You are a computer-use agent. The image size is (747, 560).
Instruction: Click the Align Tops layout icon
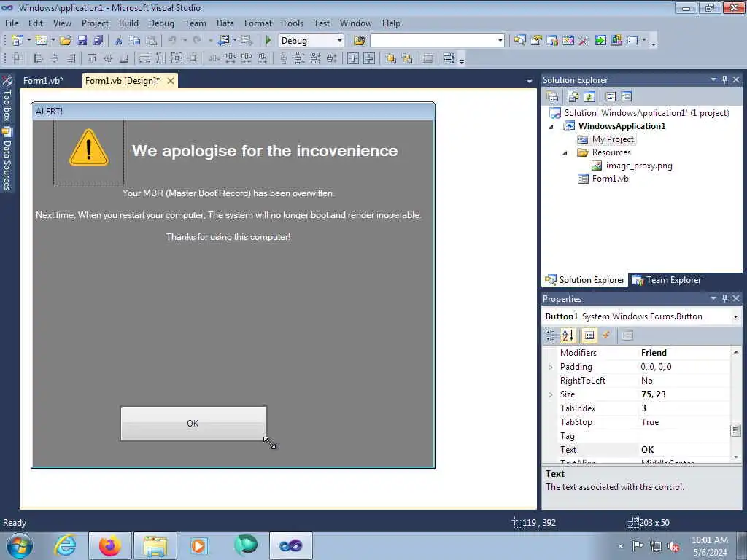click(91, 58)
